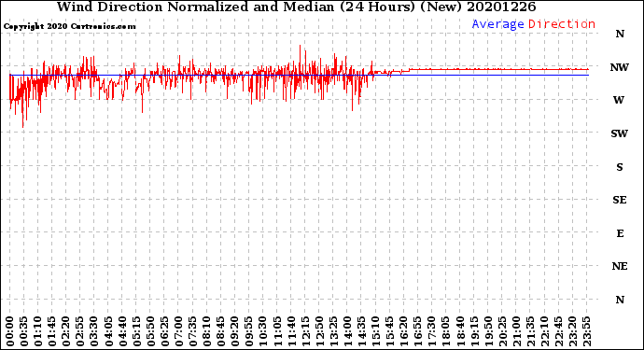
Task: Click the 08:10 time label
Action: pyautogui.click(x=206, y=331)
